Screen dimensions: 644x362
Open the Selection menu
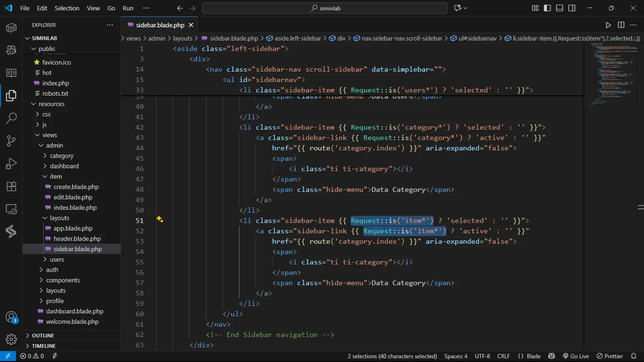tap(67, 8)
